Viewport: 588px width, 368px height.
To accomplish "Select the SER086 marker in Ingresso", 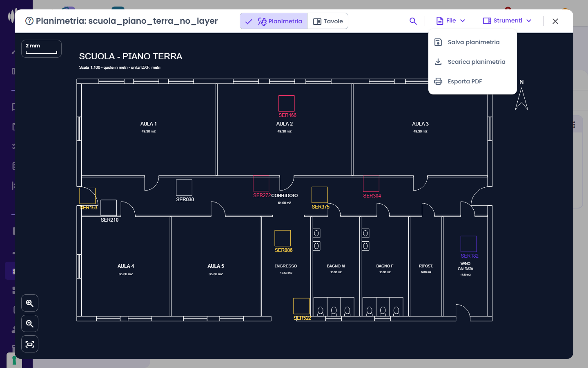I will (x=283, y=238).
